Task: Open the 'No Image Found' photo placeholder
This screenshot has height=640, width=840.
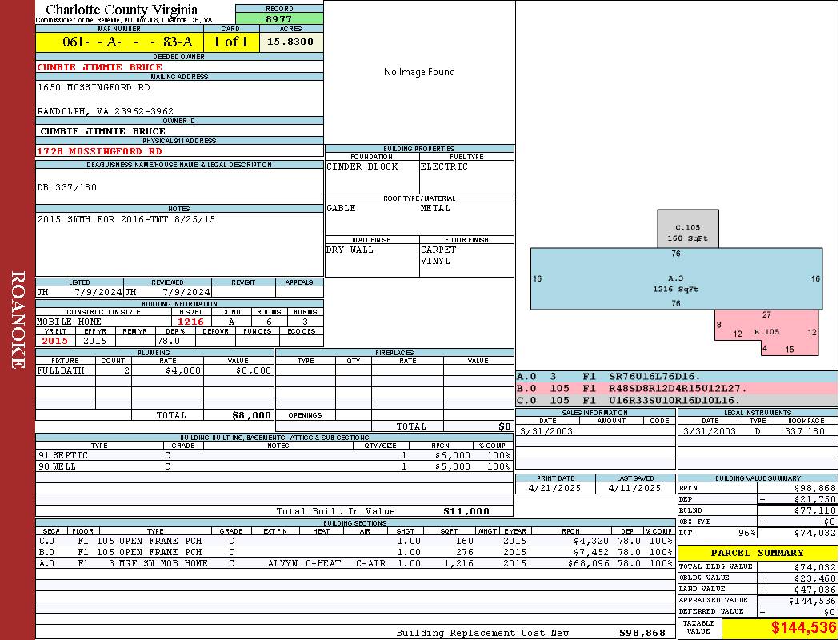Action: coord(419,72)
